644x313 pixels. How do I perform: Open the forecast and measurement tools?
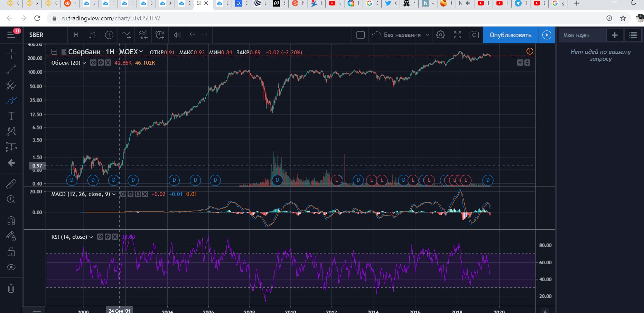tap(11, 148)
